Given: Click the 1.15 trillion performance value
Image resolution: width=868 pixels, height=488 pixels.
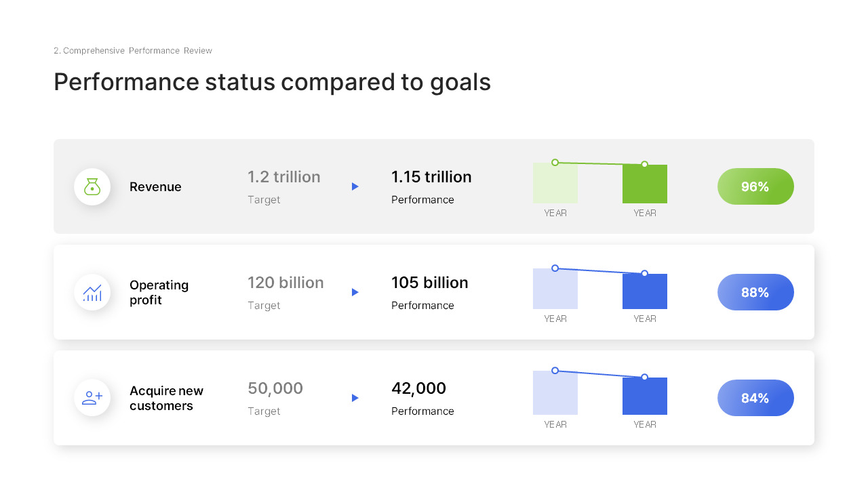Looking at the screenshot, I should [432, 177].
